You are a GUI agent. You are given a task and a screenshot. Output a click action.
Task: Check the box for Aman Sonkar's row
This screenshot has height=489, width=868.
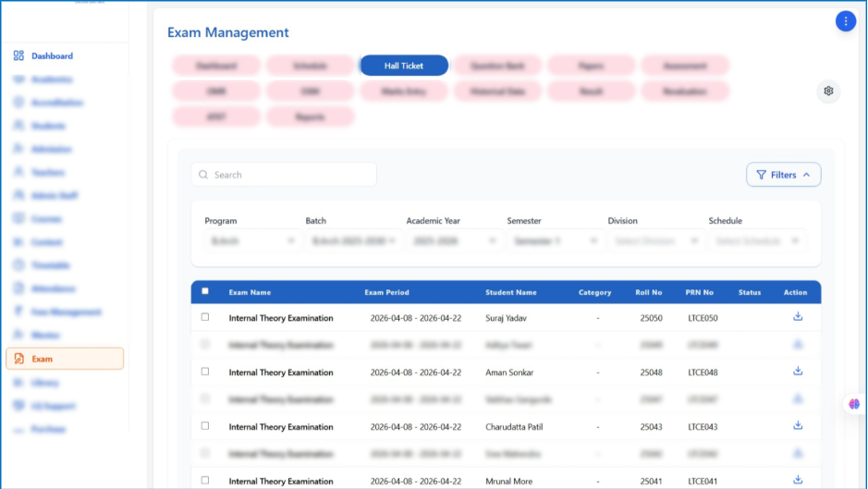pyautogui.click(x=205, y=371)
